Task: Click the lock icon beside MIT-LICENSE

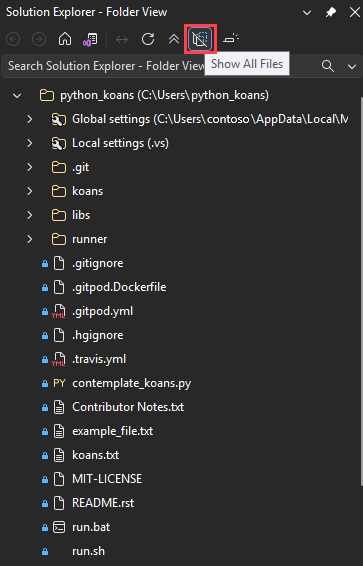Action: coord(45,480)
